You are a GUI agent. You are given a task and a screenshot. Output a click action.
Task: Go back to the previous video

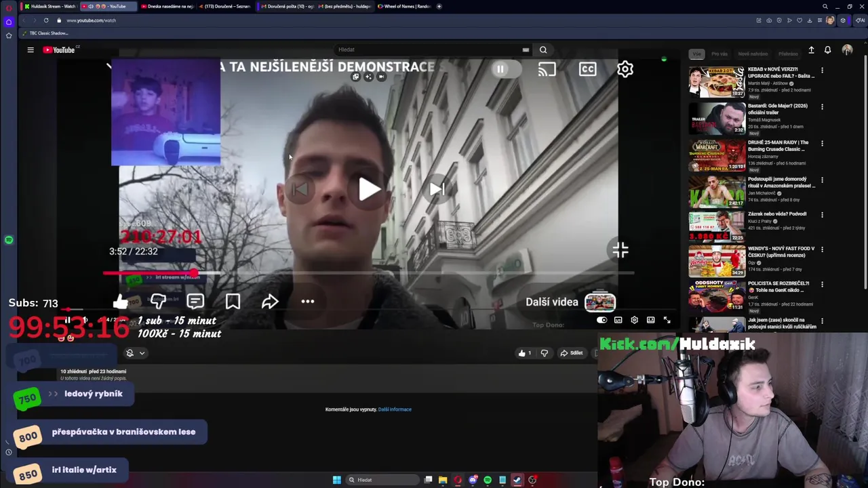pos(299,190)
